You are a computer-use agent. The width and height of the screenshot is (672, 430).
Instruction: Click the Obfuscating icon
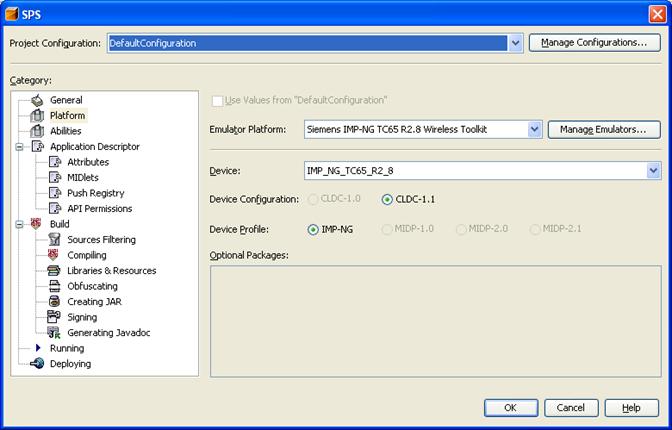point(55,286)
